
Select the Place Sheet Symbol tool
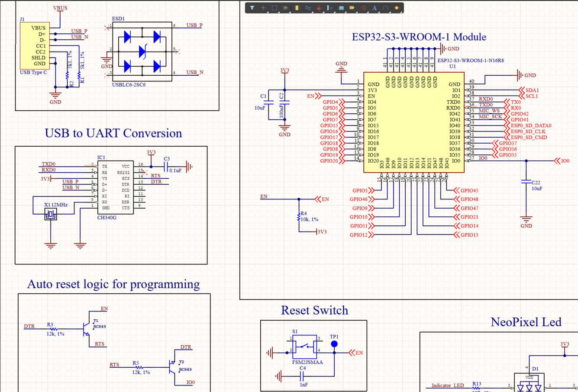pyautogui.click(x=341, y=8)
